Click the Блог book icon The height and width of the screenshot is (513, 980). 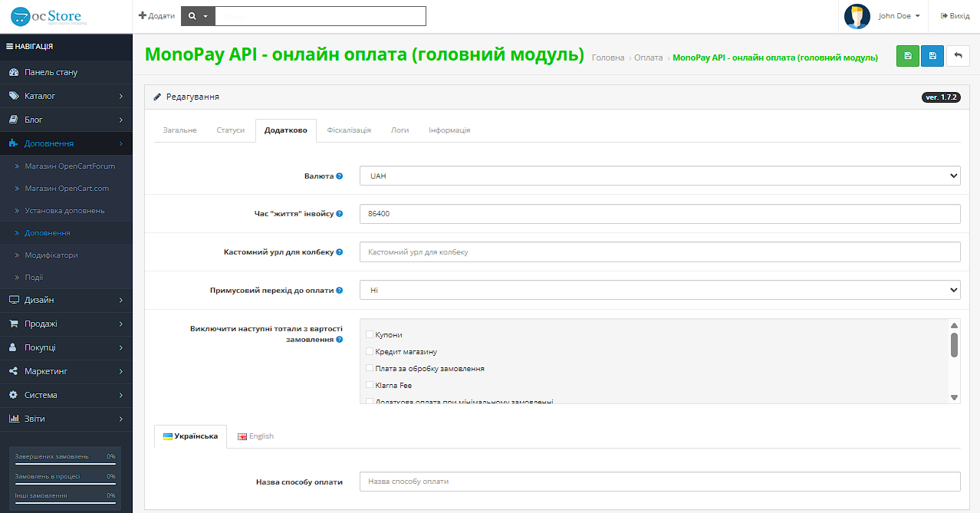coord(13,120)
